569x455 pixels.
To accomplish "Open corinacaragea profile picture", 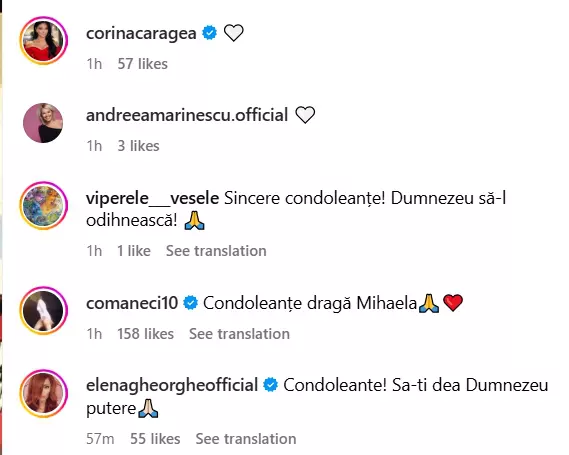I will pyautogui.click(x=44, y=40).
